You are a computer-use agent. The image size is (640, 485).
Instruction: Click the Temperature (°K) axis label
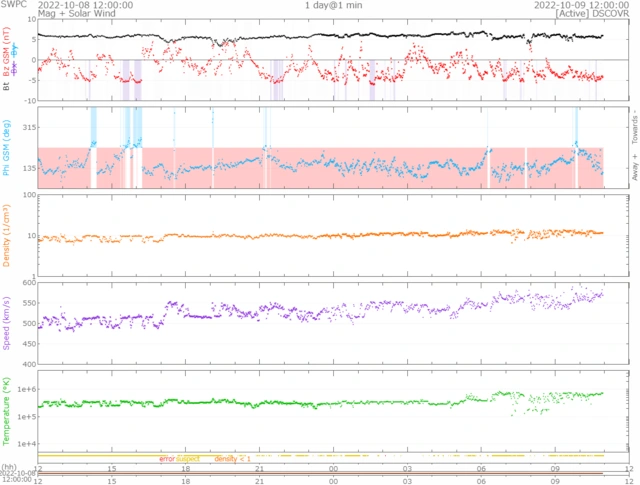pyautogui.click(x=6, y=410)
